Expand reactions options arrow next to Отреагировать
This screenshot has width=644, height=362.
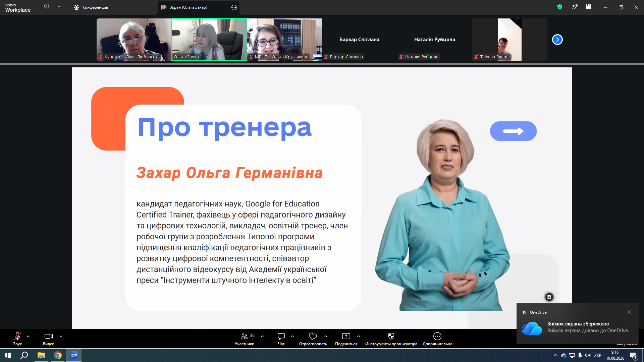[x=326, y=336]
